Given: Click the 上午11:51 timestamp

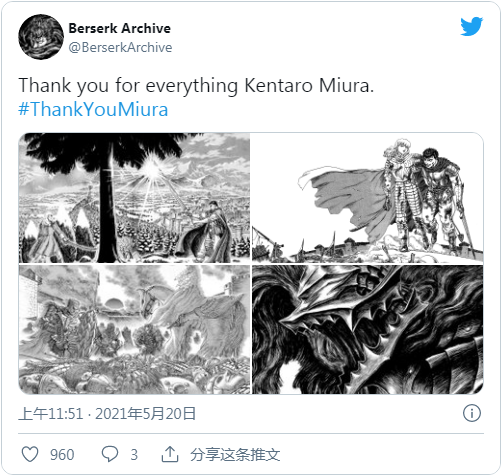Looking at the screenshot, I should tap(51, 414).
